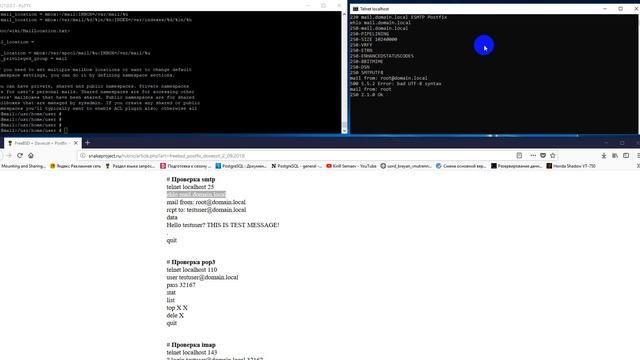Open PostgreSQL general bookmark
Screen dimensions: 640x360
(x=297, y=166)
